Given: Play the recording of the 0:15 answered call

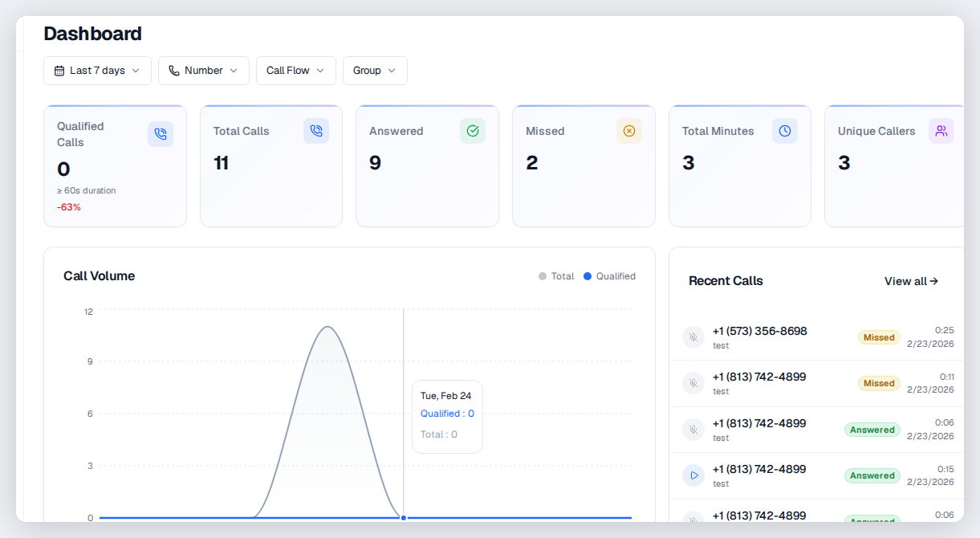Looking at the screenshot, I should coord(693,475).
